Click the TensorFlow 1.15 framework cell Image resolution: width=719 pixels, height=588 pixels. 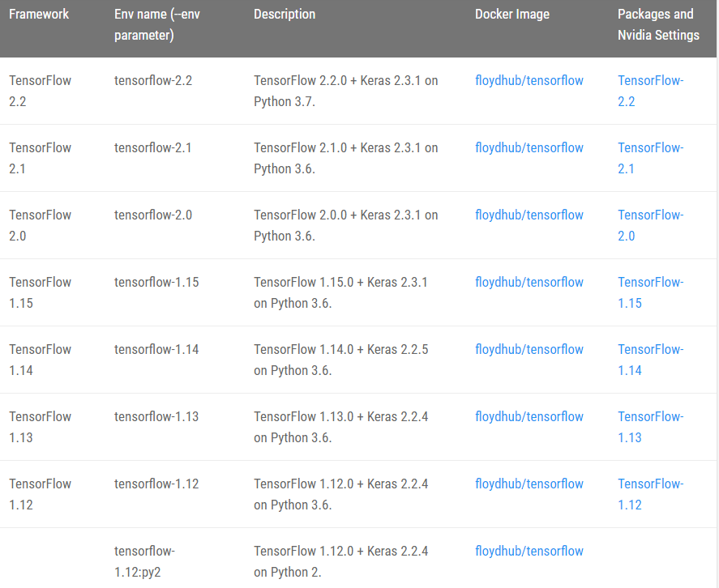pyautogui.click(x=41, y=292)
